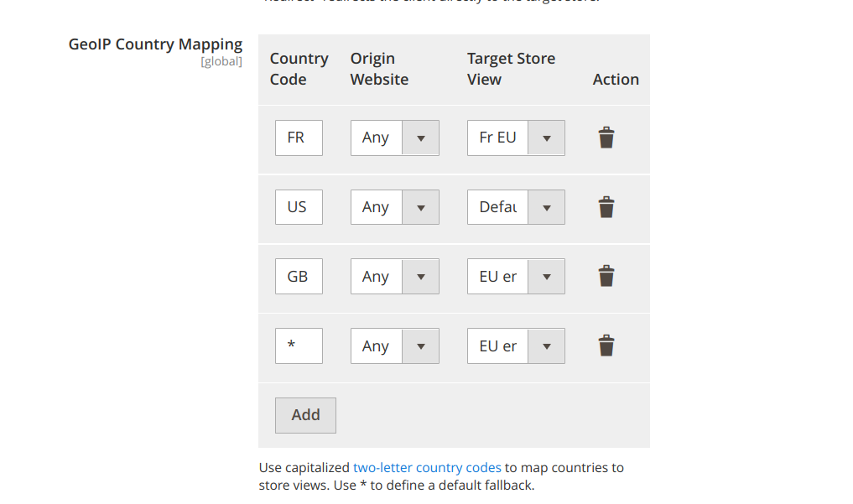Open Origin Website dropdown for FR row
The height and width of the screenshot is (504, 853).
tap(394, 138)
